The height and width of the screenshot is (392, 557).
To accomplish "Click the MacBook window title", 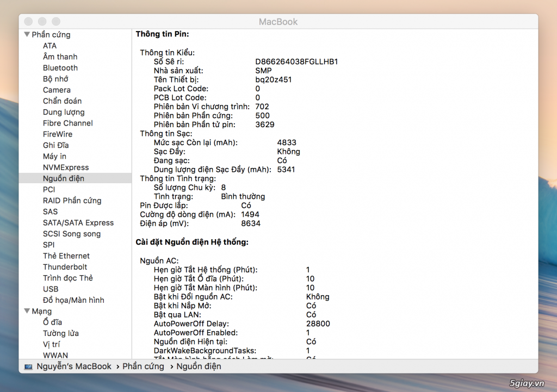I will pyautogui.click(x=278, y=22).
